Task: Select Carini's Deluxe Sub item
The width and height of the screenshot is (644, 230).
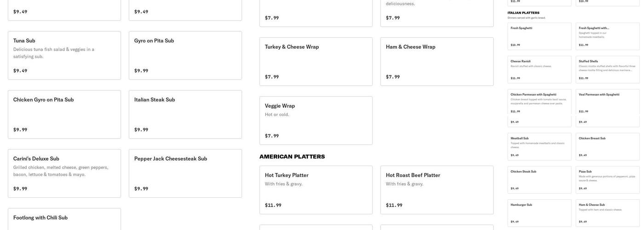Action: click(64, 173)
